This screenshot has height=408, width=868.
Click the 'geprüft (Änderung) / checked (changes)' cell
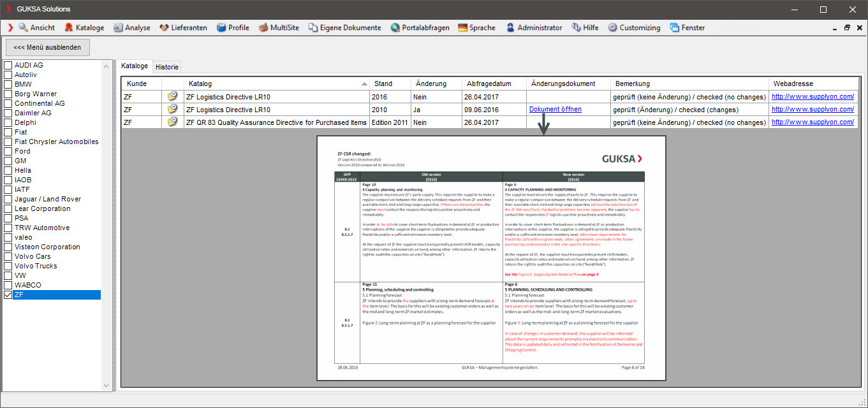[x=689, y=110]
